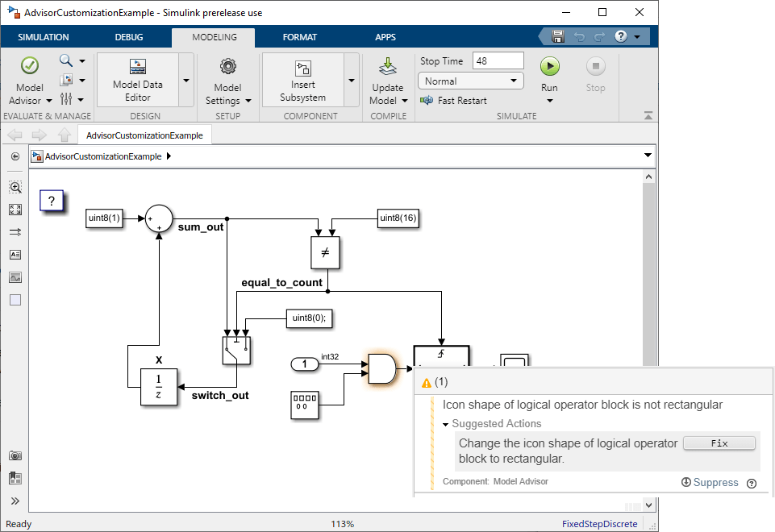Viewport: 775px width, 532px height.
Task: Click Fit to View icon in palette
Action: click(x=15, y=210)
